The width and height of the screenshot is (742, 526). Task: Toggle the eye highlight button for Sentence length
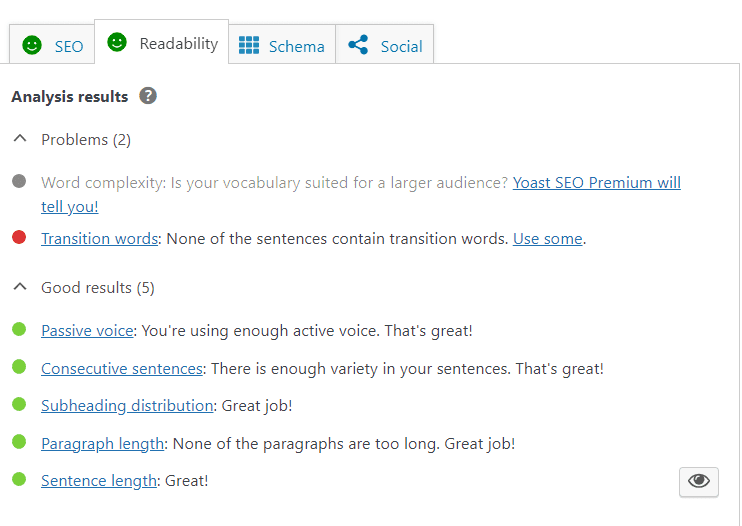(x=698, y=482)
